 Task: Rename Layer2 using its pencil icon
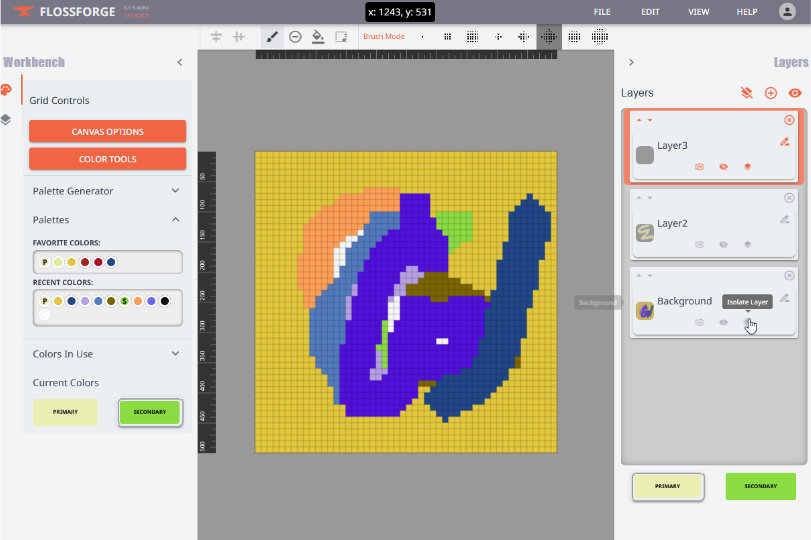(x=785, y=219)
